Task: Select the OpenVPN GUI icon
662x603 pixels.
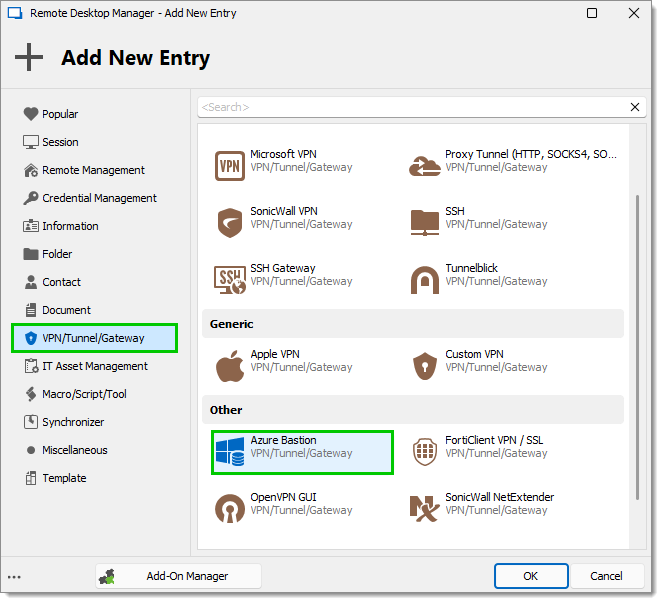Action: click(231, 510)
